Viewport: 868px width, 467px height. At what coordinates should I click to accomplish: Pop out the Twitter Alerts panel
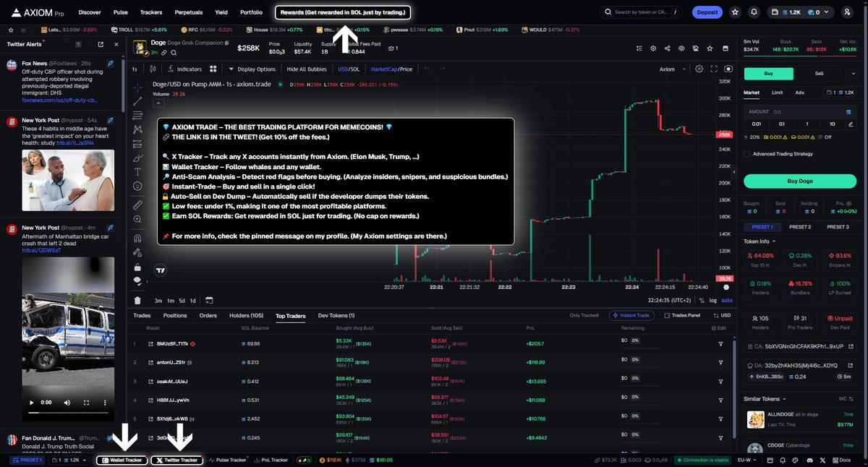[102, 44]
